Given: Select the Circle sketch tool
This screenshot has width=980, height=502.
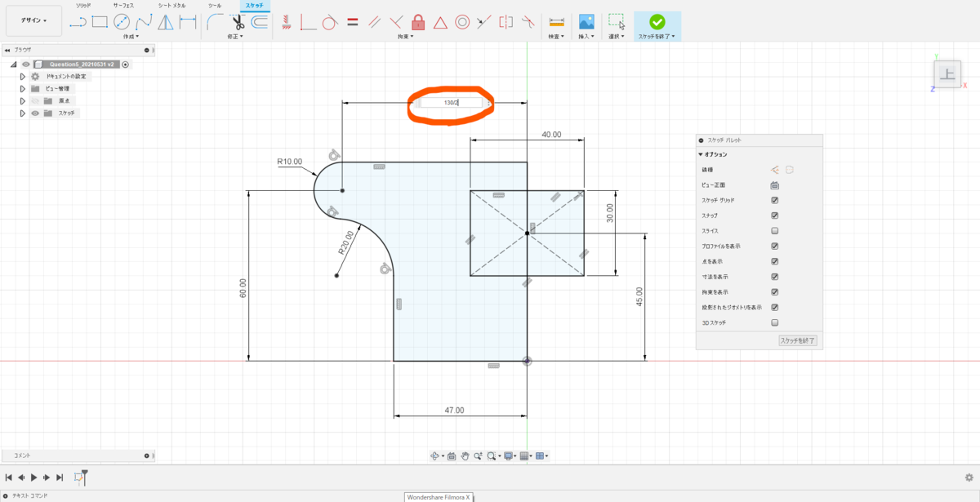Looking at the screenshot, I should 122,21.
